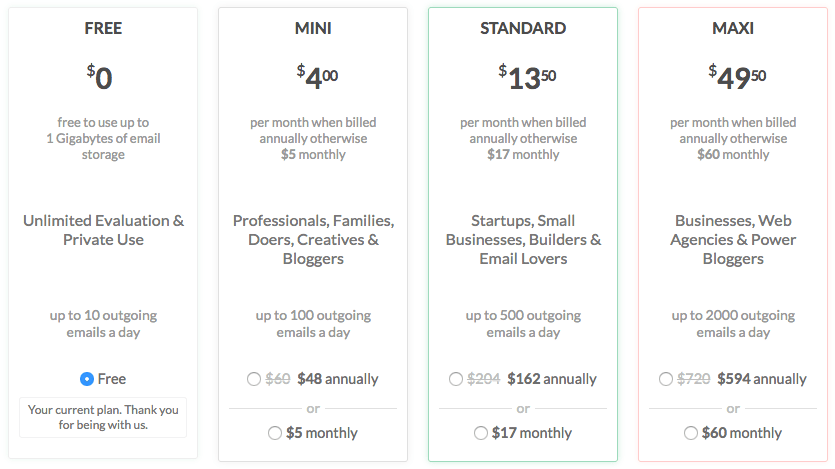Select the $17 monthly Standard radio button
Screen dimensions: 835x469
pos(481,433)
